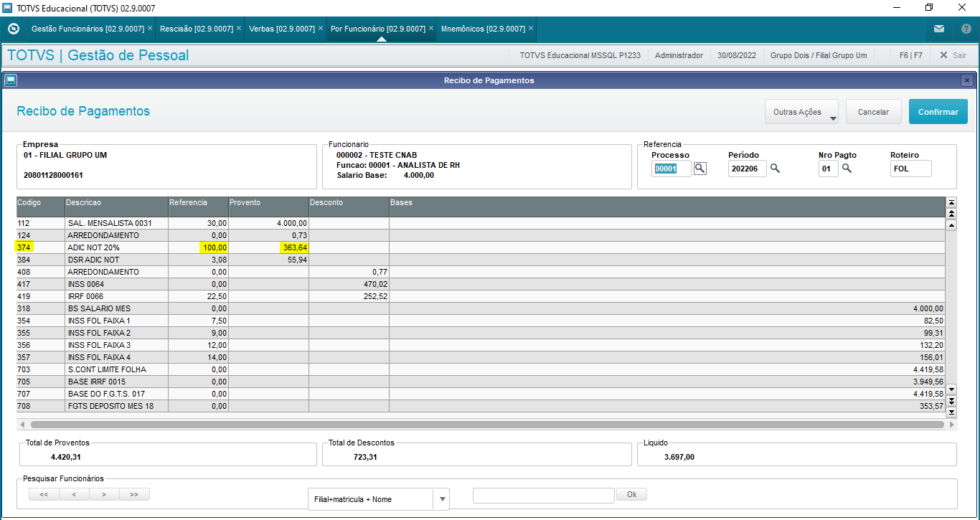Close the Verbas tab
The height and width of the screenshot is (520, 980).
click(x=321, y=29)
